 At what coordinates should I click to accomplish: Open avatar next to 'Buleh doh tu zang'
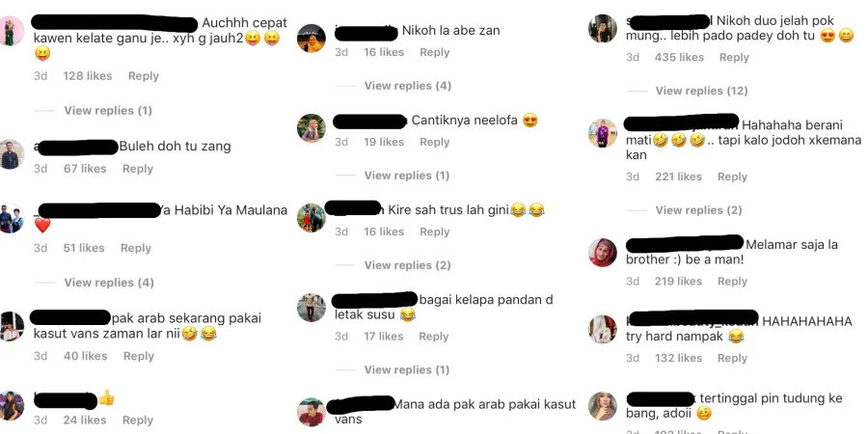[11, 154]
